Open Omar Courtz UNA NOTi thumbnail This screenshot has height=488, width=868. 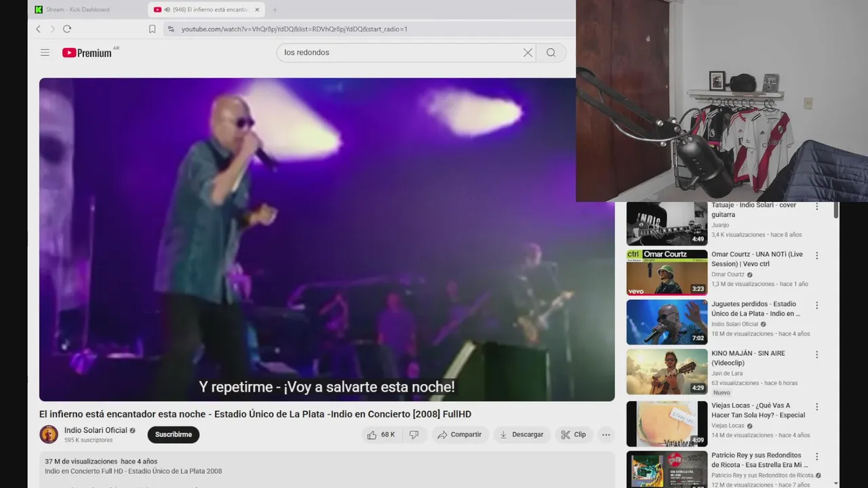[x=667, y=272]
